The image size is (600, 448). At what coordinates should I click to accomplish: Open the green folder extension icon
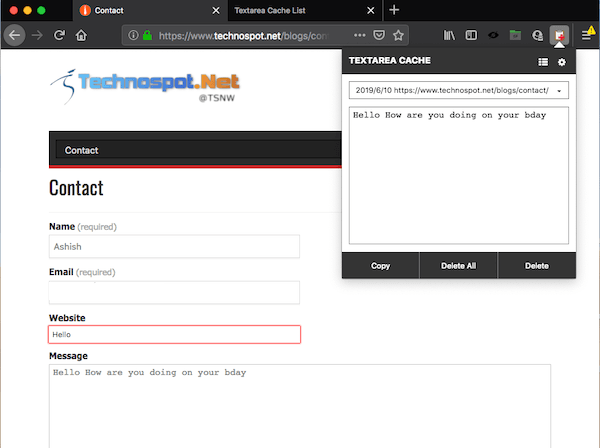[x=515, y=35]
